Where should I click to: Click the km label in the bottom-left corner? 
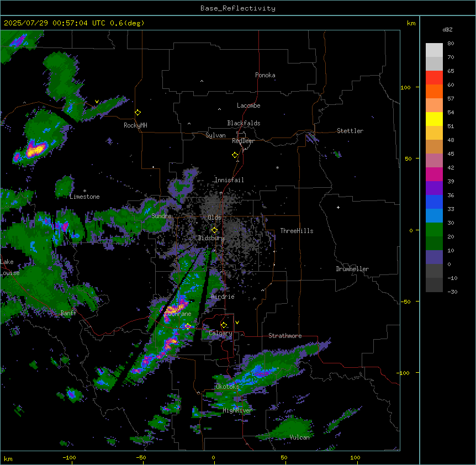click(x=8, y=459)
